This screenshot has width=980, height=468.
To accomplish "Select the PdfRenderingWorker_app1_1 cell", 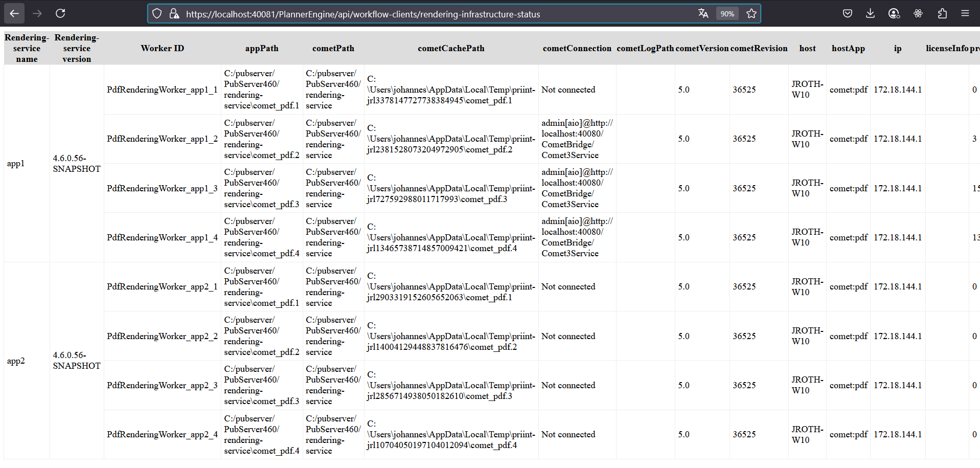I will [162, 90].
